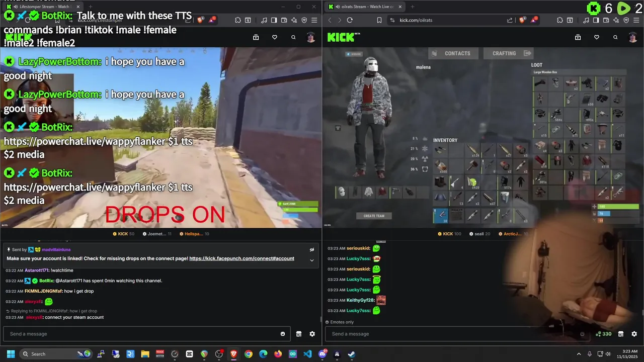Select the oilrats Stream browser tab
Screen dimensions: 644x362
pos(365,7)
